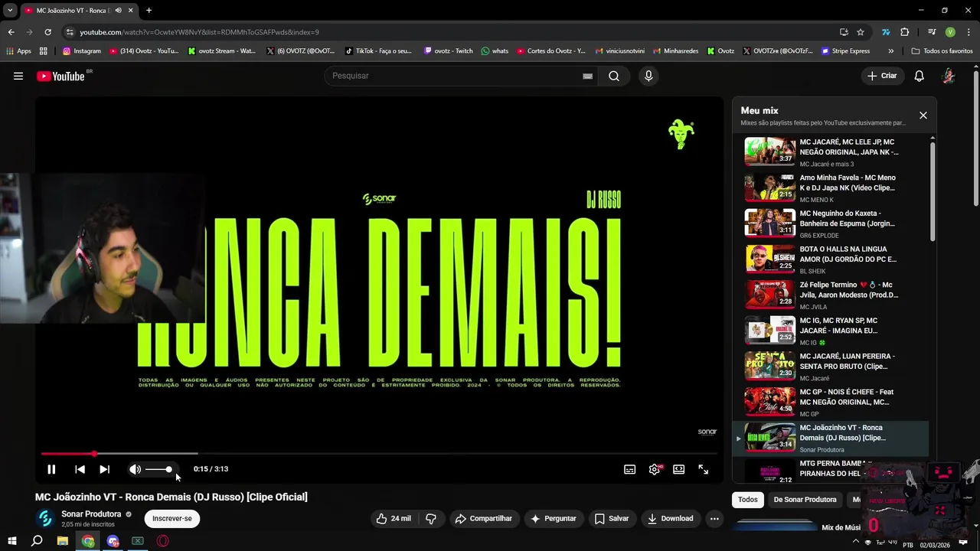
Task: Click the magnifier search button
Action: point(614,76)
